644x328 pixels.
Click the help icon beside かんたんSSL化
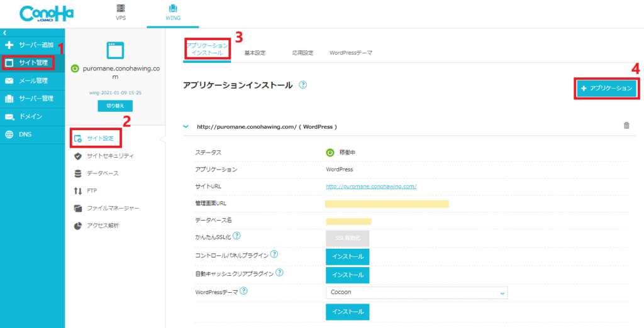click(236, 236)
